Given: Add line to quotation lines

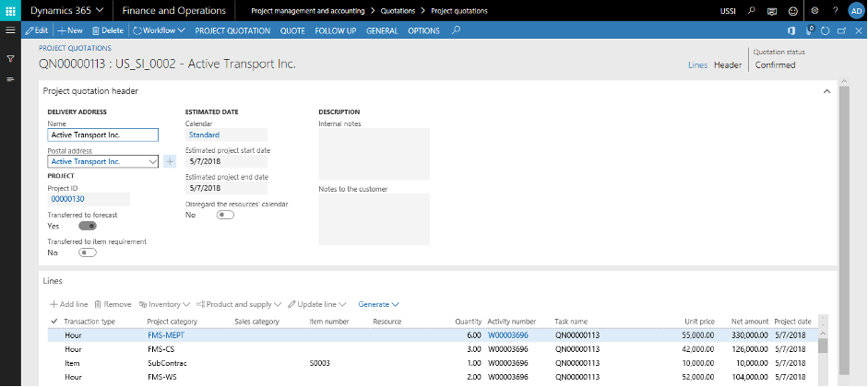Looking at the screenshot, I should click(68, 304).
